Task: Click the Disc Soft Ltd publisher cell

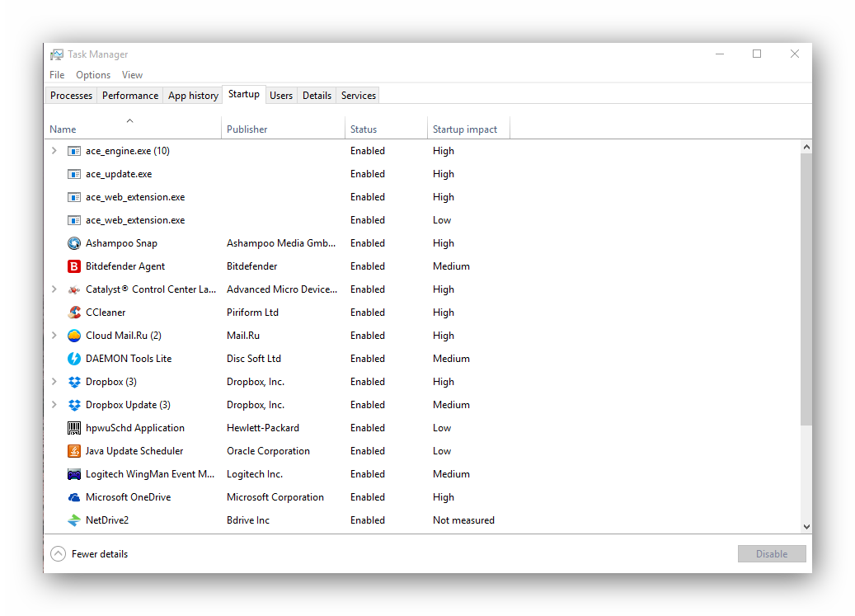Action: pos(254,359)
